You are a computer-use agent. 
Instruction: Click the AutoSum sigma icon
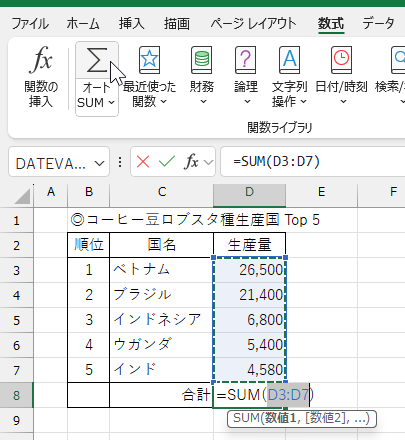pos(97,60)
